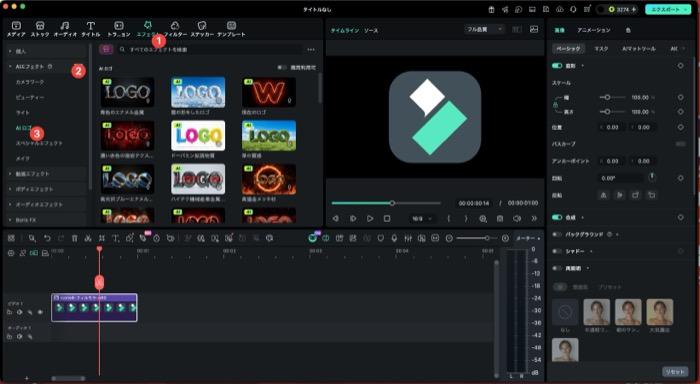
Task: Click the audio mixer icon in timeline toolbar
Action: click(x=408, y=238)
